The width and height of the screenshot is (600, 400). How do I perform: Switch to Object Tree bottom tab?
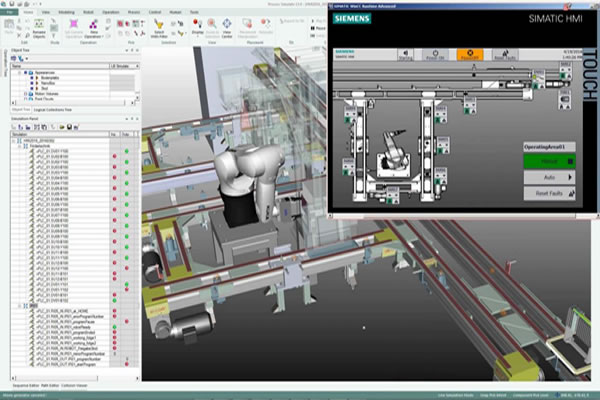[21, 110]
